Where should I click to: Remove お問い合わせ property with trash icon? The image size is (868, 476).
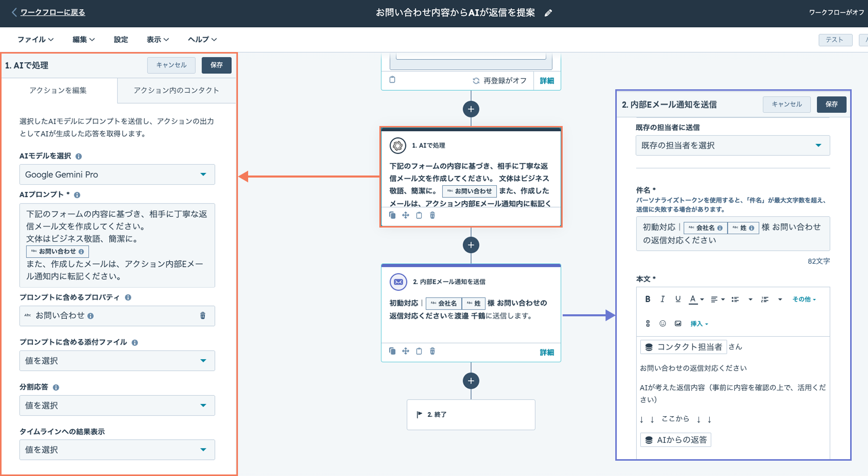[x=203, y=316]
